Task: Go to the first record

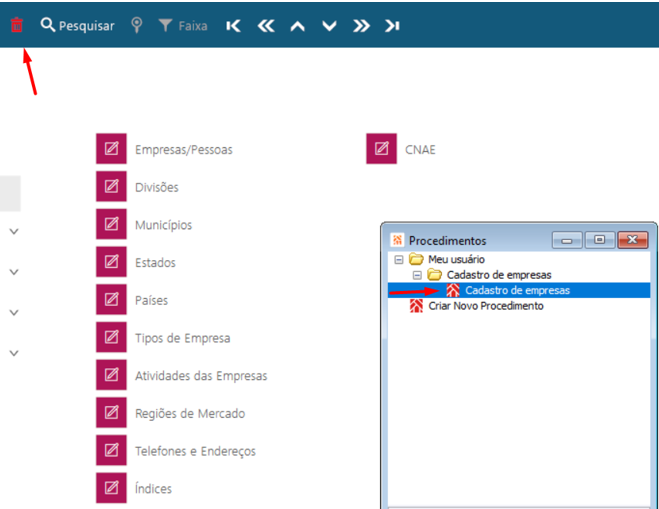Action: point(233,26)
